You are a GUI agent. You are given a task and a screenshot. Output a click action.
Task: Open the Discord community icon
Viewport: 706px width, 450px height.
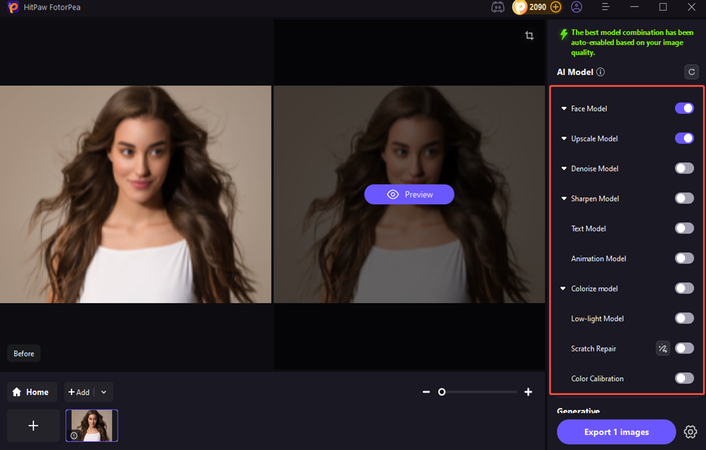[498, 7]
